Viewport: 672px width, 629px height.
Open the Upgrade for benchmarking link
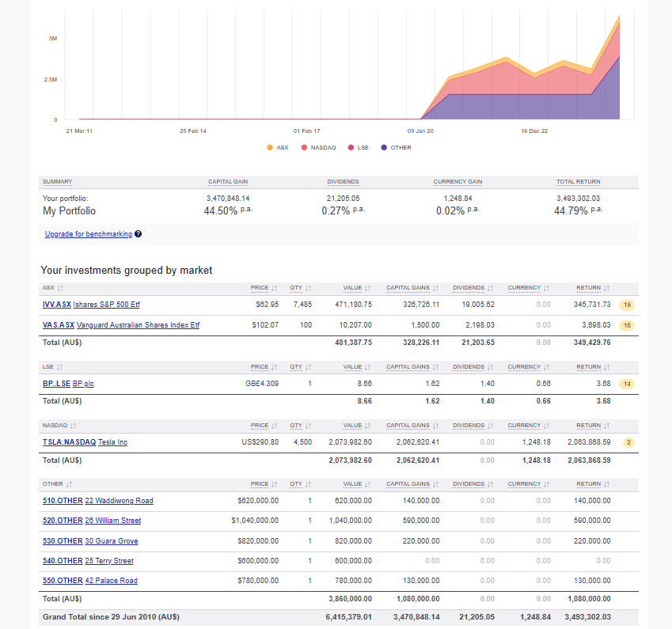[x=88, y=233]
